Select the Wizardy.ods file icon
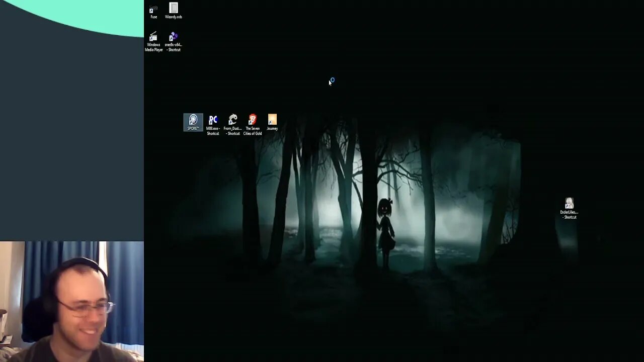644x362 pixels. point(174,11)
